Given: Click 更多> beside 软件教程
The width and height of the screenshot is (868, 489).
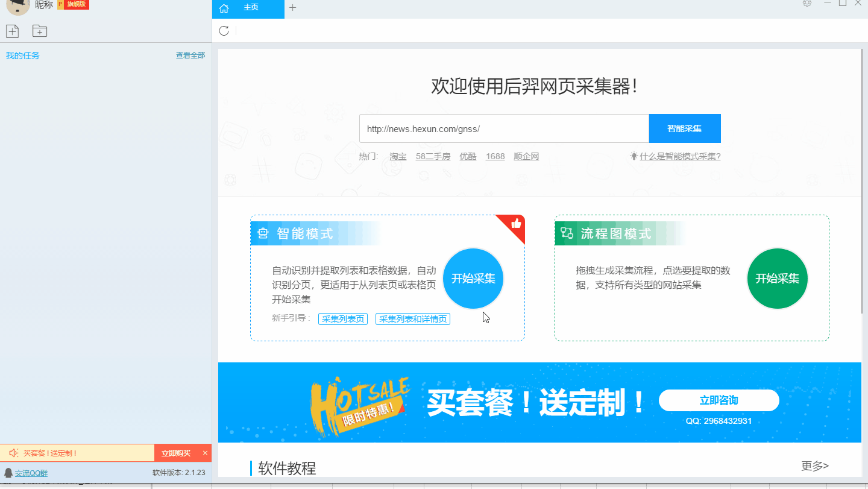Looking at the screenshot, I should click(815, 465).
